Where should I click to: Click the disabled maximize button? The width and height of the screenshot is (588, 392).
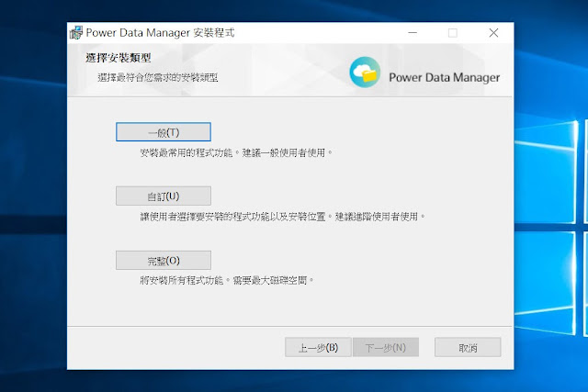click(453, 33)
